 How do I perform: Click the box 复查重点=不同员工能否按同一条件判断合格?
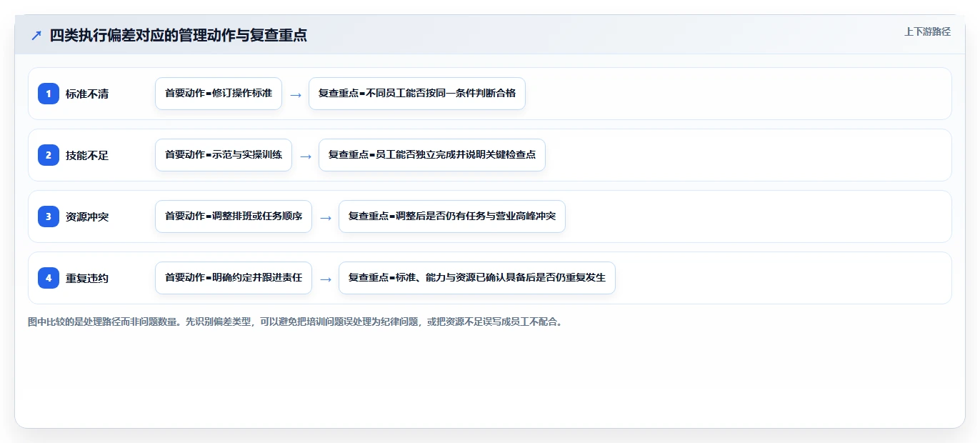click(417, 94)
